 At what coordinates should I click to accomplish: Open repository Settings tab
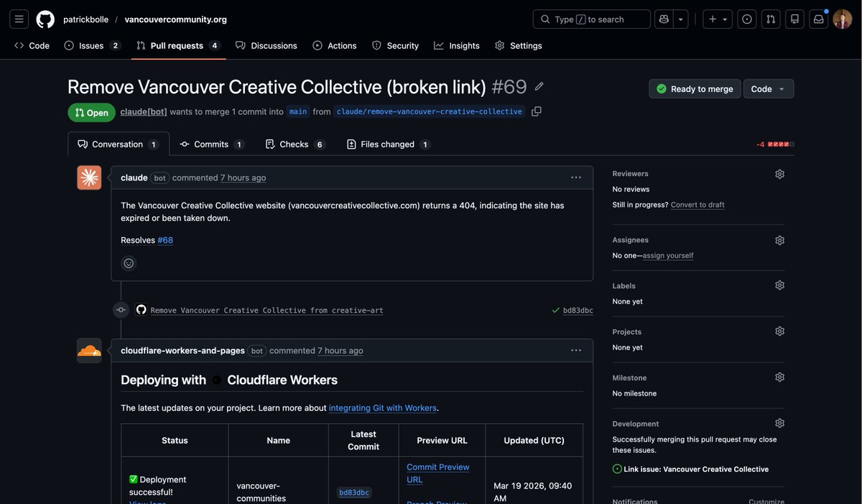pyautogui.click(x=519, y=45)
